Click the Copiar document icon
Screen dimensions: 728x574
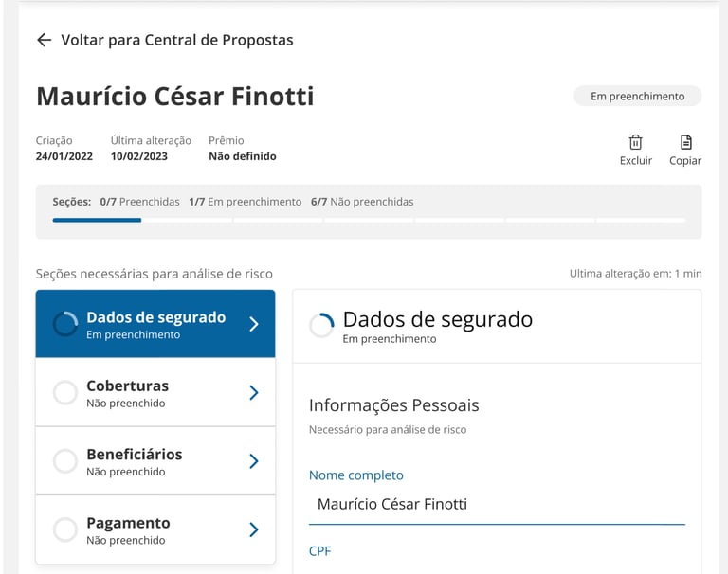coord(685,142)
